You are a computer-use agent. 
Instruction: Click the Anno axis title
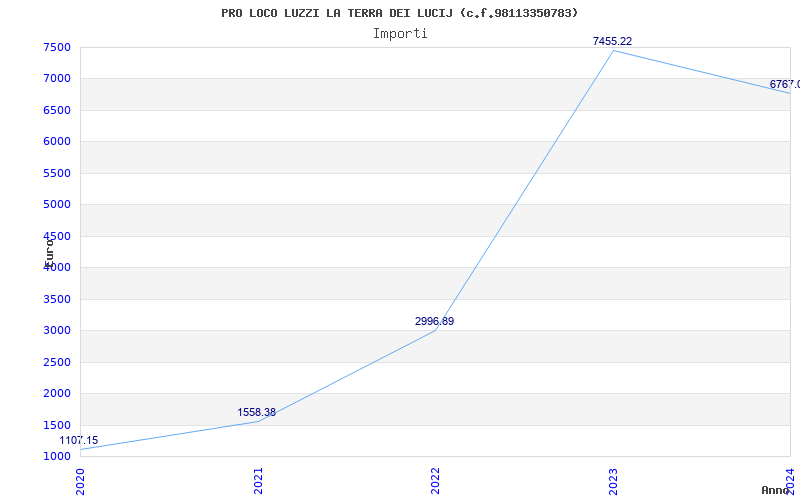pyautogui.click(x=776, y=490)
